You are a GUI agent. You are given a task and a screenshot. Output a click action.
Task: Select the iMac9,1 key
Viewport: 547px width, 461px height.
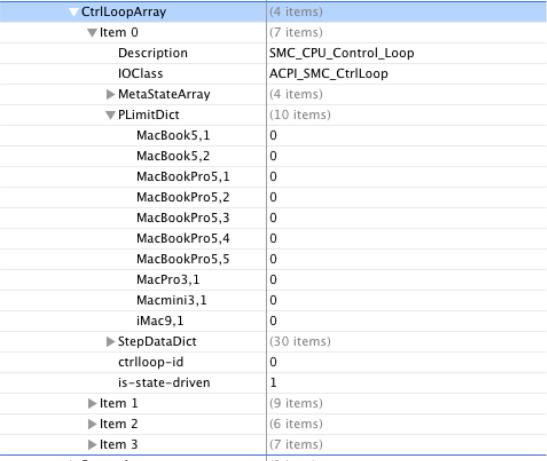click(160, 321)
